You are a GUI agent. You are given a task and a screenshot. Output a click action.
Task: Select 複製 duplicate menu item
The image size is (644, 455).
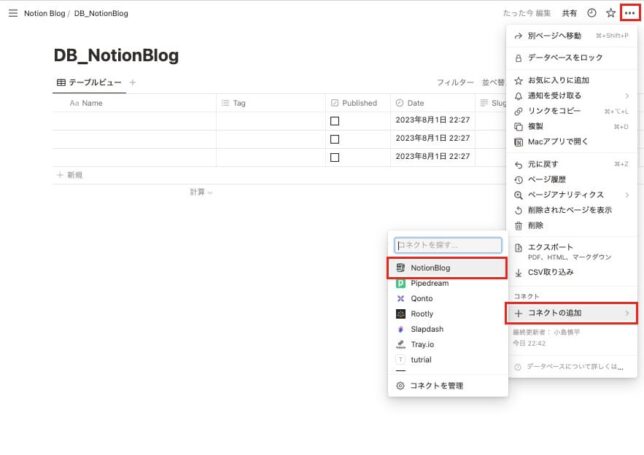[x=572, y=126]
